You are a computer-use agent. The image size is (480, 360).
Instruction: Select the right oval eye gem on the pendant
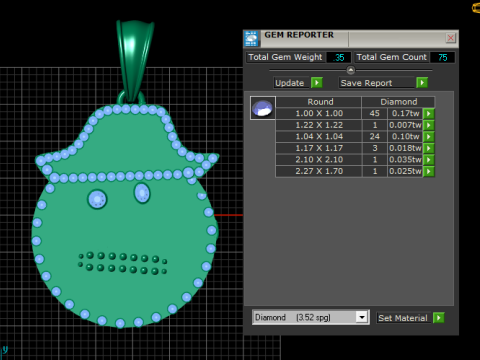tap(142, 193)
